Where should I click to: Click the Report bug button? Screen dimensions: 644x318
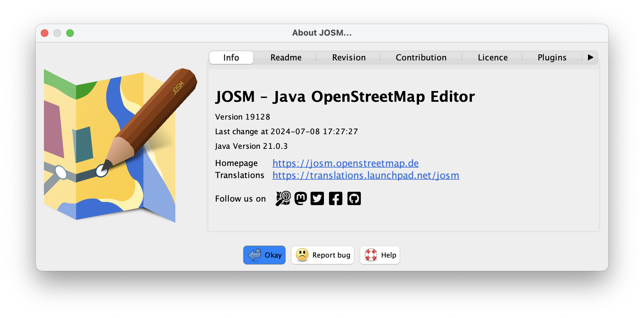pyautogui.click(x=323, y=255)
